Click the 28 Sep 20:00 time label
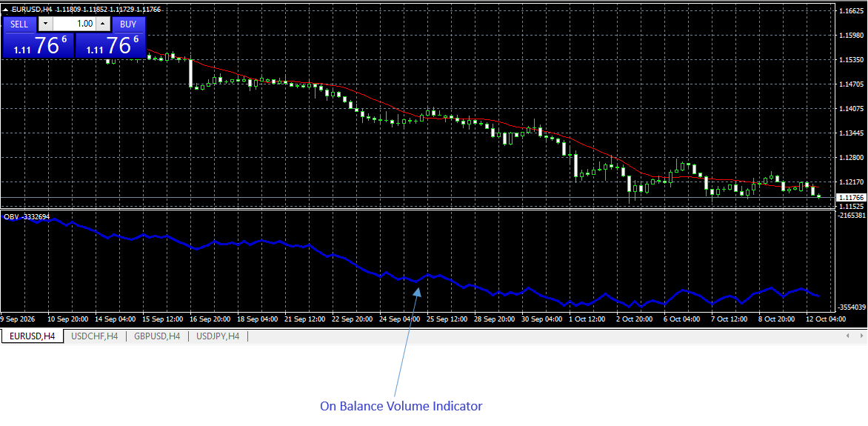This screenshot has height=426, width=868. pyautogui.click(x=495, y=319)
